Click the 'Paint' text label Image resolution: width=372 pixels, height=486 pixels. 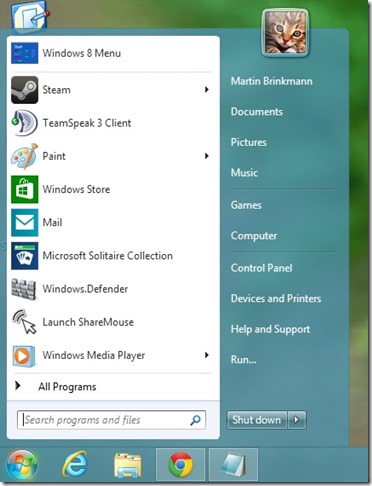coord(54,156)
